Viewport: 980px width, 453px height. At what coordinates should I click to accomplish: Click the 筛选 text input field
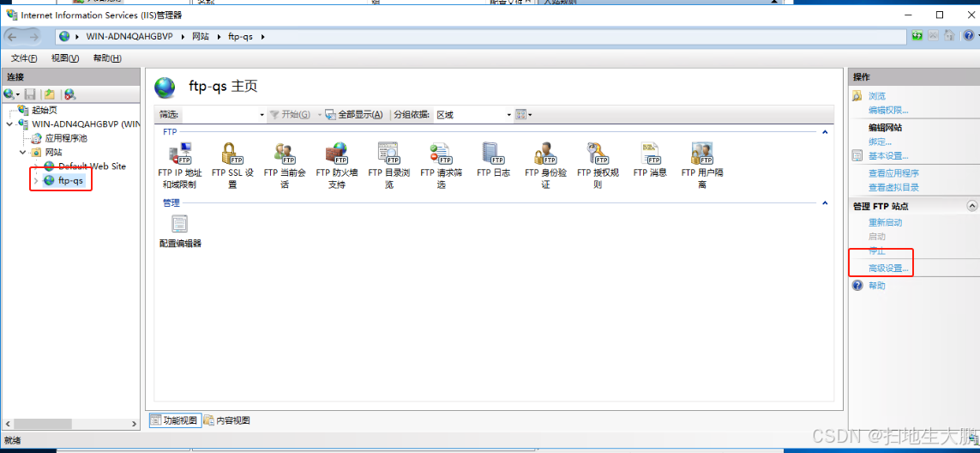click(220, 115)
